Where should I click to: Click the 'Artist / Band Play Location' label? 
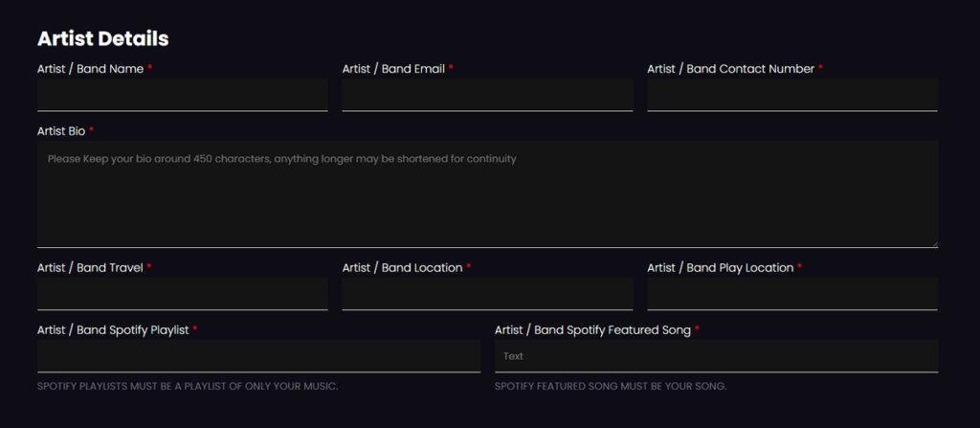point(720,268)
